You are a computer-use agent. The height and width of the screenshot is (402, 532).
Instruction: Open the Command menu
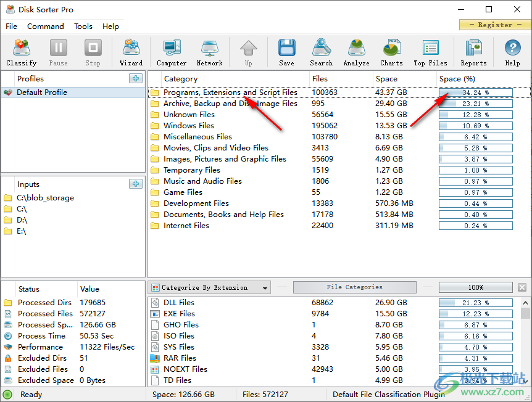[46, 26]
